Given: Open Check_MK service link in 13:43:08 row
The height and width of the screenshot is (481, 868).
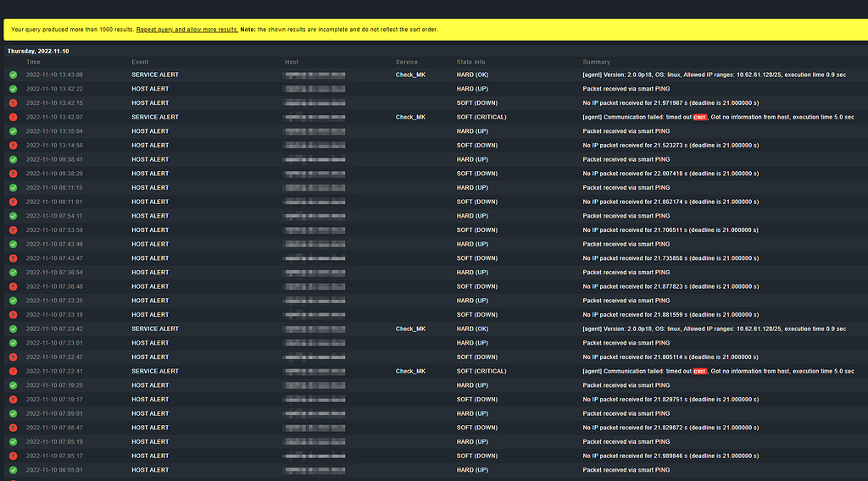Looking at the screenshot, I should tap(410, 75).
